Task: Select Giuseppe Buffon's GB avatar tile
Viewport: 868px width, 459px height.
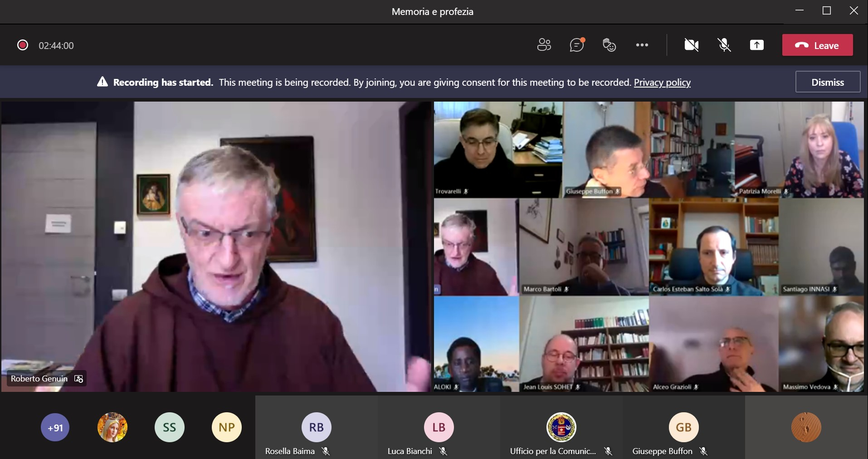Action: 683,427
